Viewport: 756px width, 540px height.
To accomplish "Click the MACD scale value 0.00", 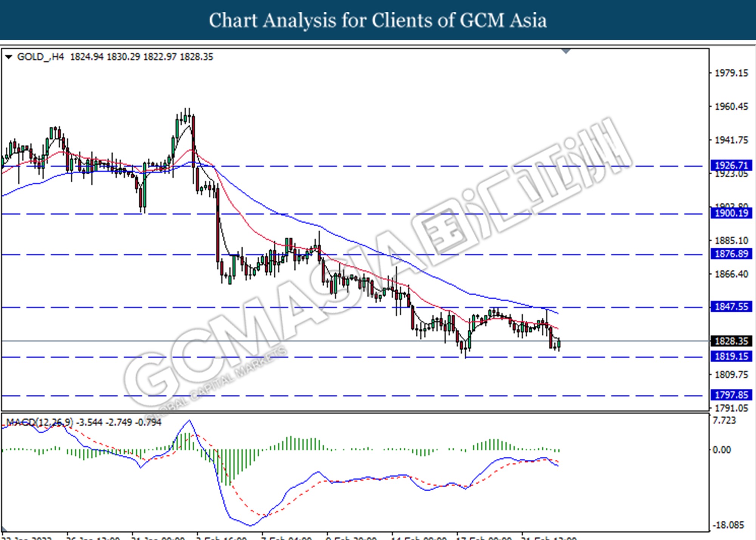I will 722,450.
